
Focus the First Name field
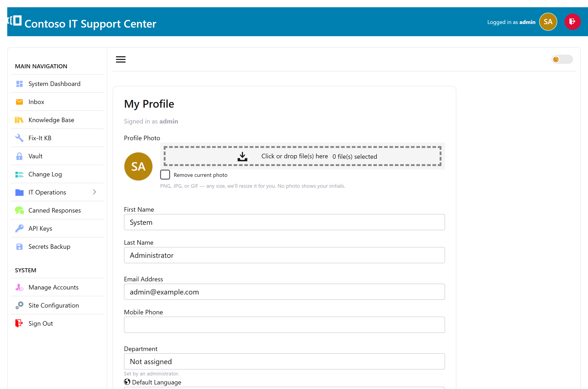coord(284,222)
